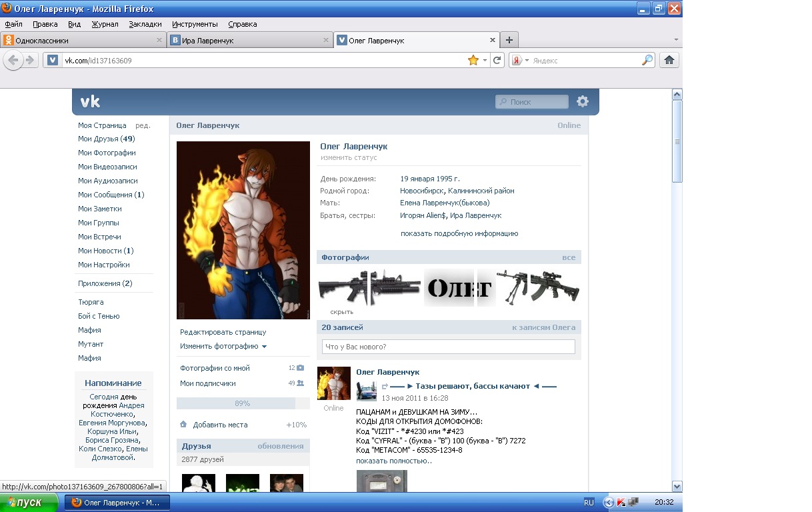Open к записям Олега link
The height and width of the screenshot is (512, 812).
tap(543, 327)
